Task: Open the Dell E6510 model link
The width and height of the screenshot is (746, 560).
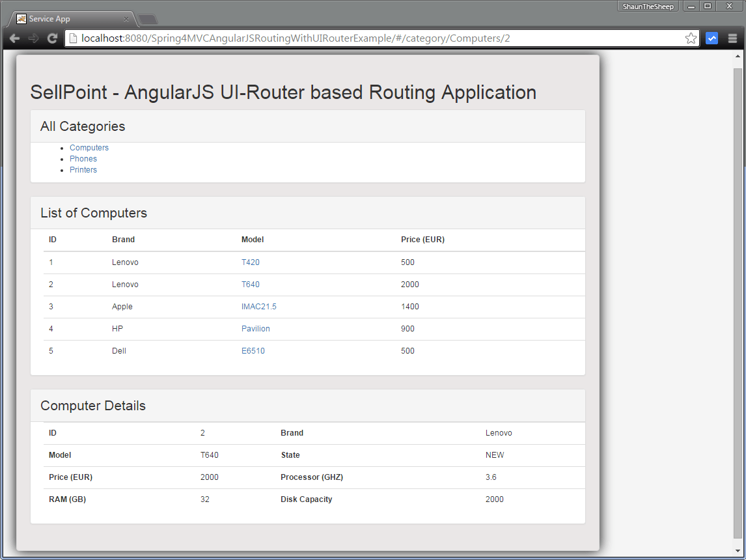Action: click(253, 350)
